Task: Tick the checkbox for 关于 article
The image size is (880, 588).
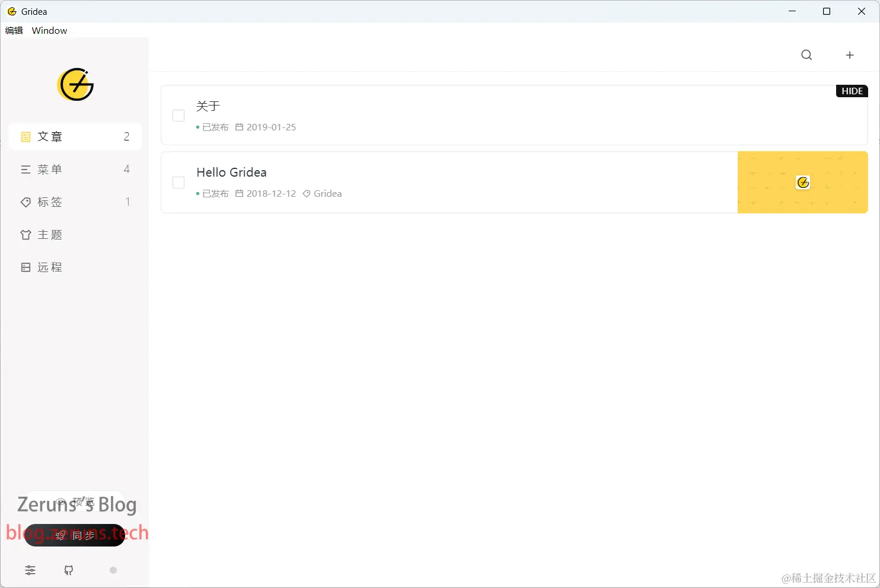Action: [178, 116]
